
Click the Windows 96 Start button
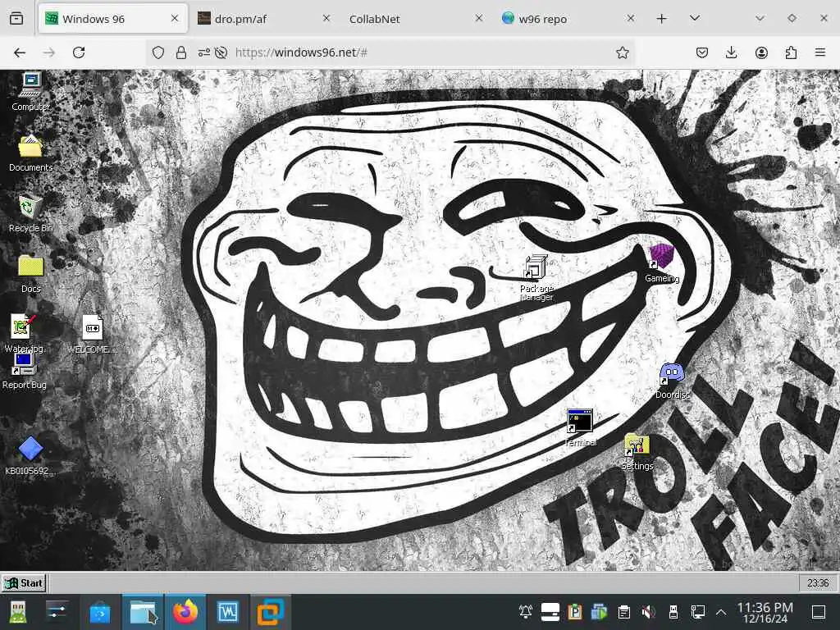coord(24,583)
